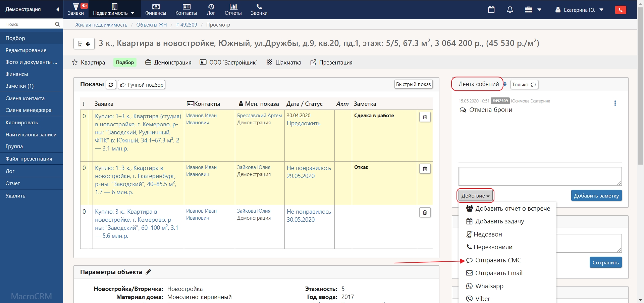This screenshot has width=644, height=303.
Task: Open the Шахматка tab
Action: pyautogui.click(x=284, y=62)
